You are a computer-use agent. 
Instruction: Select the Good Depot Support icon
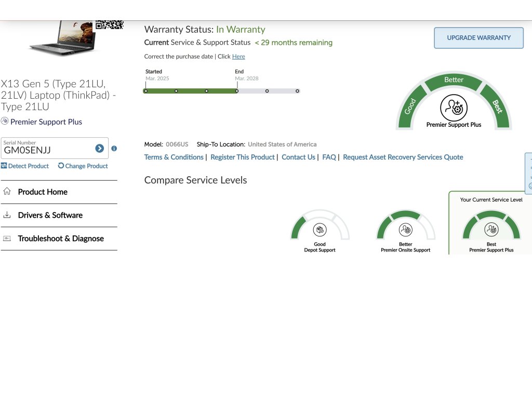coord(320,230)
